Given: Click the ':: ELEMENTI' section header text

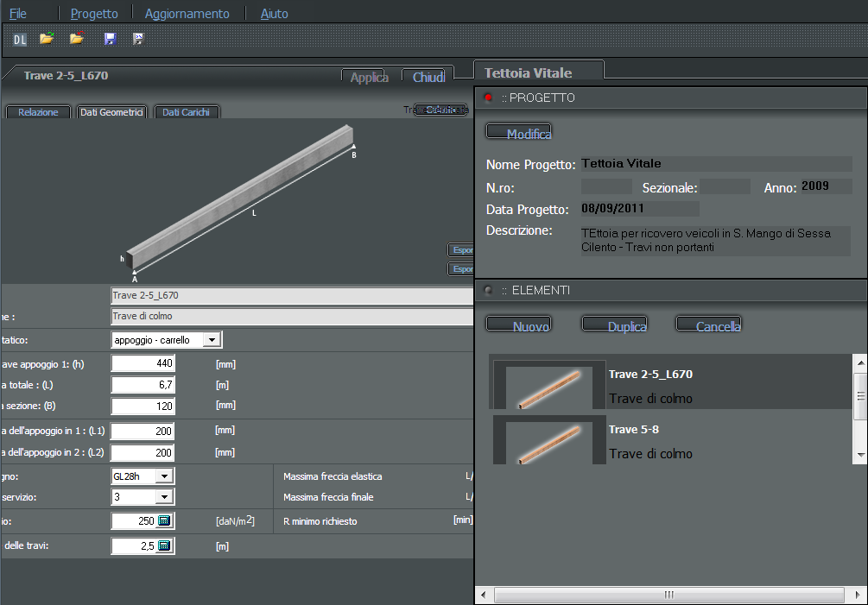Looking at the screenshot, I should pyautogui.click(x=535, y=290).
